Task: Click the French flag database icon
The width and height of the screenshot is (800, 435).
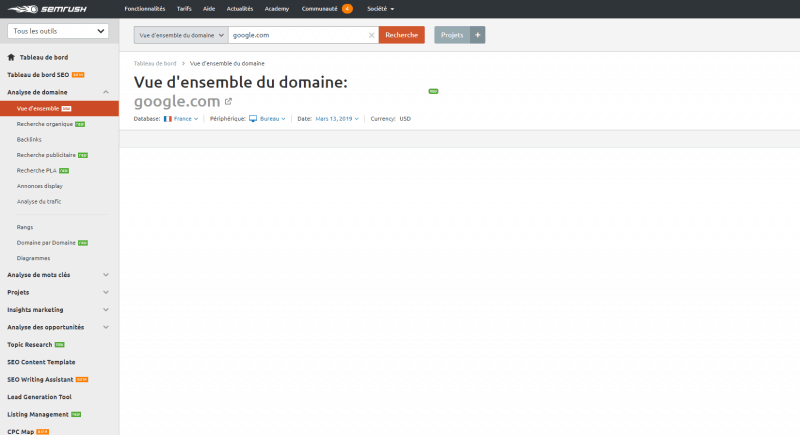Action: point(168,118)
